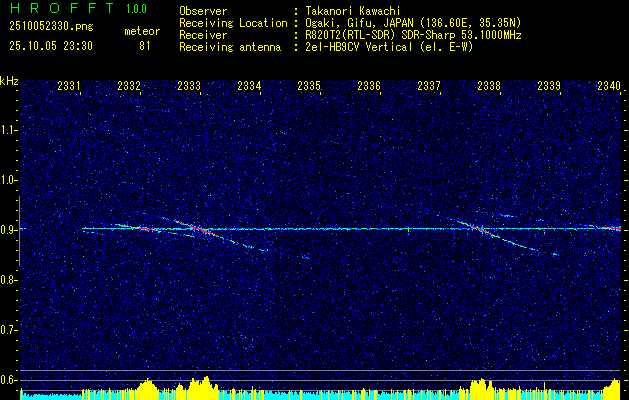Click the yellow power peak below 2338

tap(481, 389)
